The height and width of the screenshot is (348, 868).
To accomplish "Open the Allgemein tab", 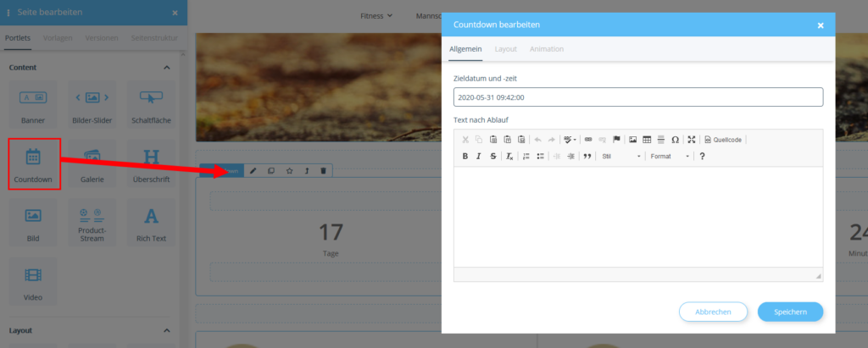I will tap(465, 49).
